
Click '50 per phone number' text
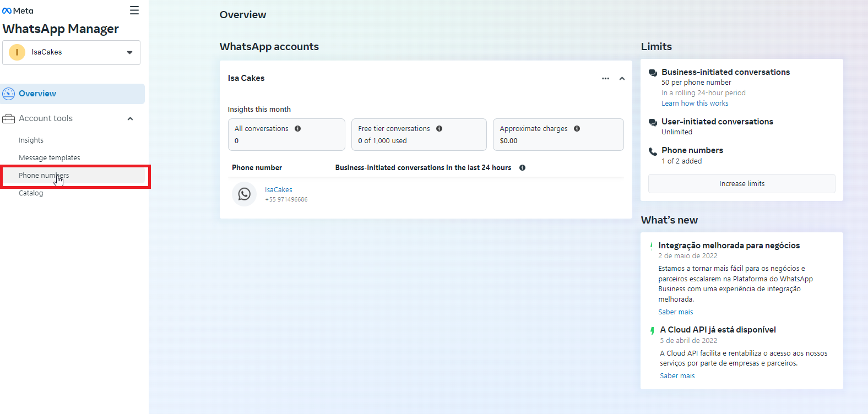pos(696,82)
